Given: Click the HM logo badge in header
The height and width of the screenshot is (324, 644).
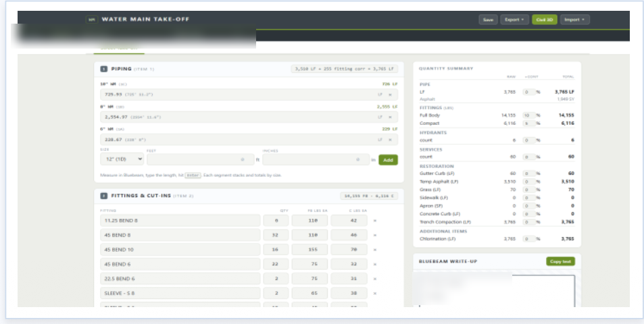Looking at the screenshot, I should 92,20.
